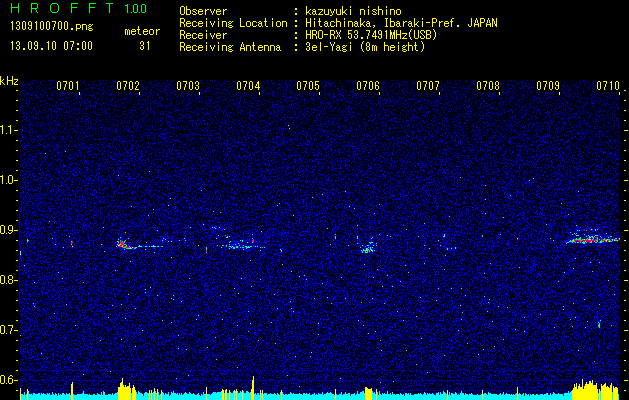Click the 0701 time marker
This screenshot has height=400, width=629.
pyautogui.click(x=68, y=86)
